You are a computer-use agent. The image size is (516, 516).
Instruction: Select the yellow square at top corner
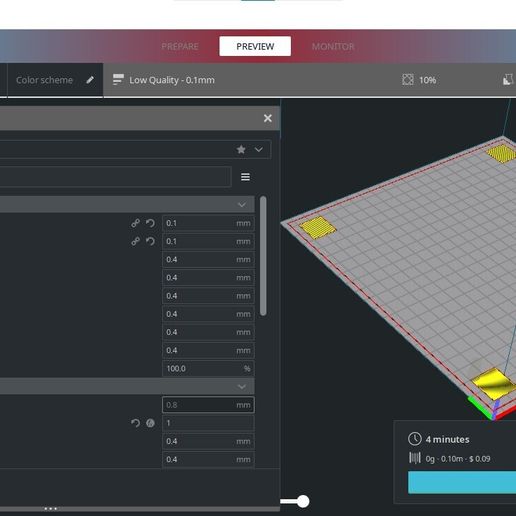501,154
